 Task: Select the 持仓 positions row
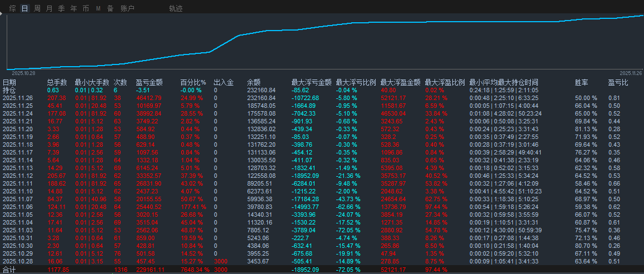(x=322, y=90)
